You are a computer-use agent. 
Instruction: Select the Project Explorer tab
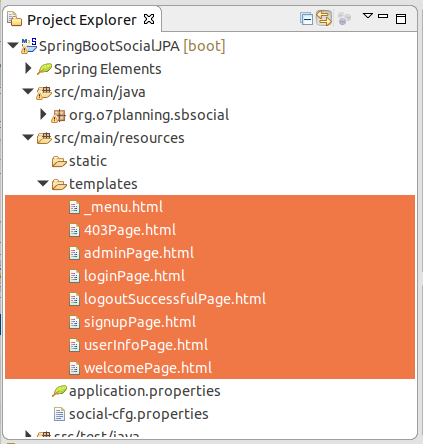tap(82, 20)
